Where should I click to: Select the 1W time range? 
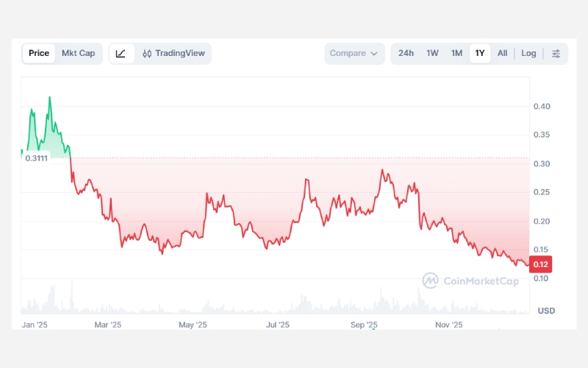pyautogui.click(x=433, y=54)
